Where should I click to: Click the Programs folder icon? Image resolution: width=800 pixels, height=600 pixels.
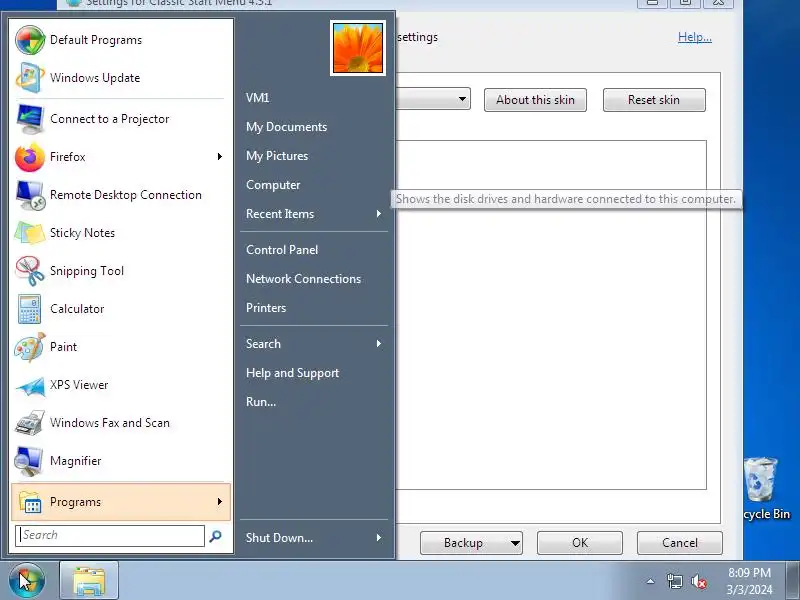click(30, 502)
